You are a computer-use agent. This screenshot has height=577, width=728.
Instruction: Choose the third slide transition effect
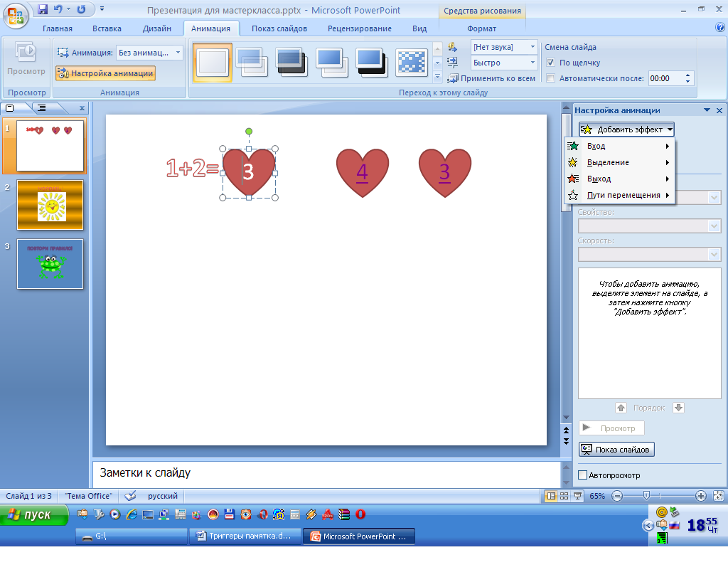[292, 63]
